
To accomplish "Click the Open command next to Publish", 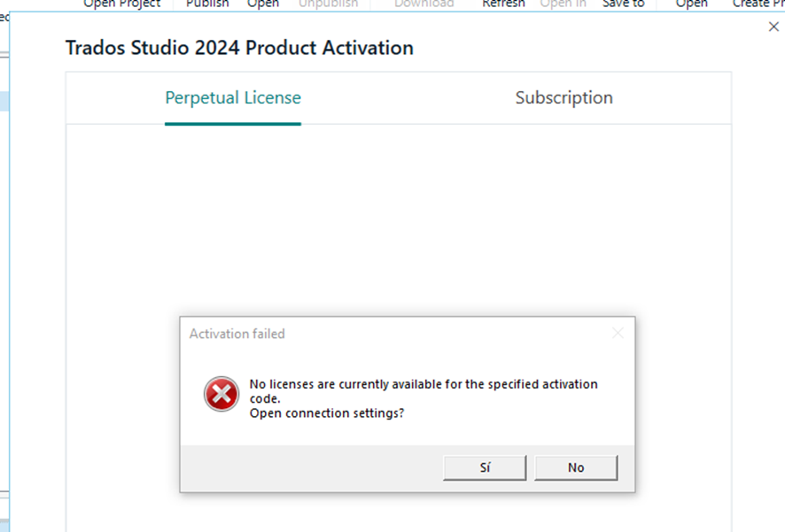I will (262, 4).
